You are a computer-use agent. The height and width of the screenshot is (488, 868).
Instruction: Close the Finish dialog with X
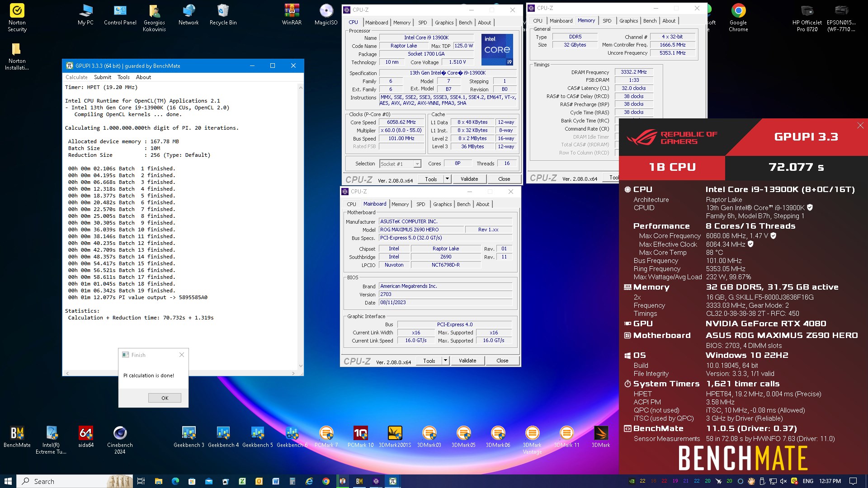tap(181, 355)
